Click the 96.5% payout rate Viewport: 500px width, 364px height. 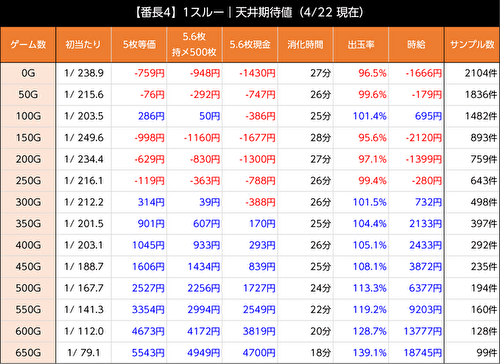[x=373, y=73]
